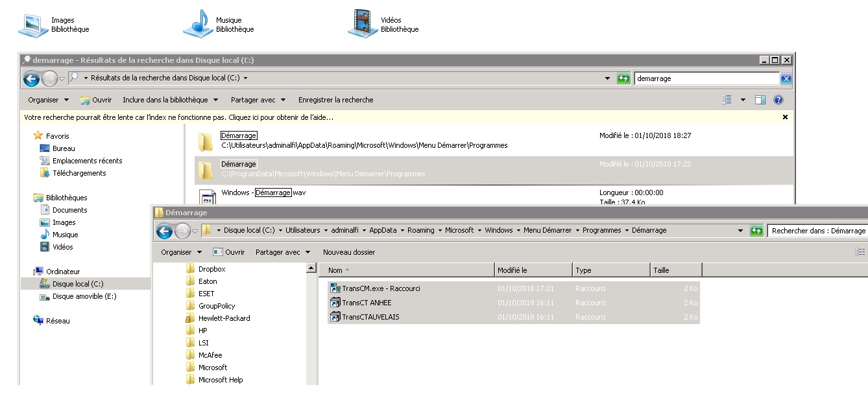Sort by 'Modifié le' column header
The width and height of the screenshot is (868, 420).
click(533, 270)
